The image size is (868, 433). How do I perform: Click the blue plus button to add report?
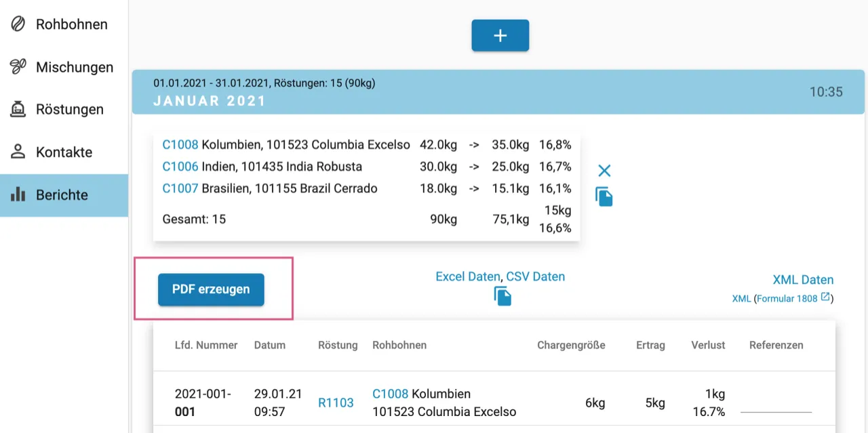point(500,36)
